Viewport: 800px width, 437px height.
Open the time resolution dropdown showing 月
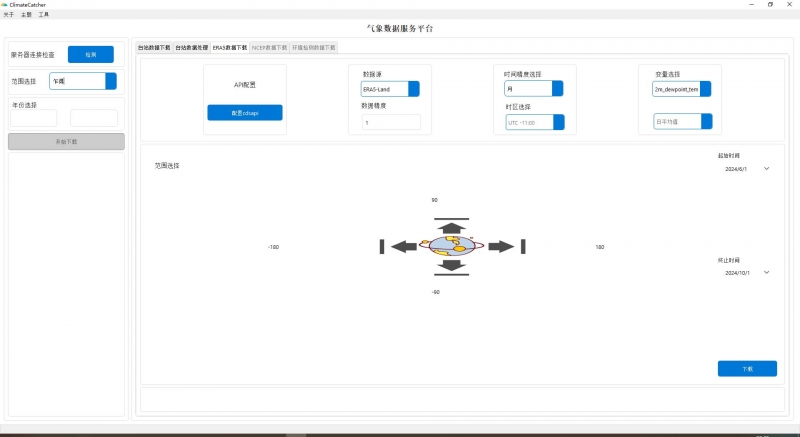tap(558, 89)
